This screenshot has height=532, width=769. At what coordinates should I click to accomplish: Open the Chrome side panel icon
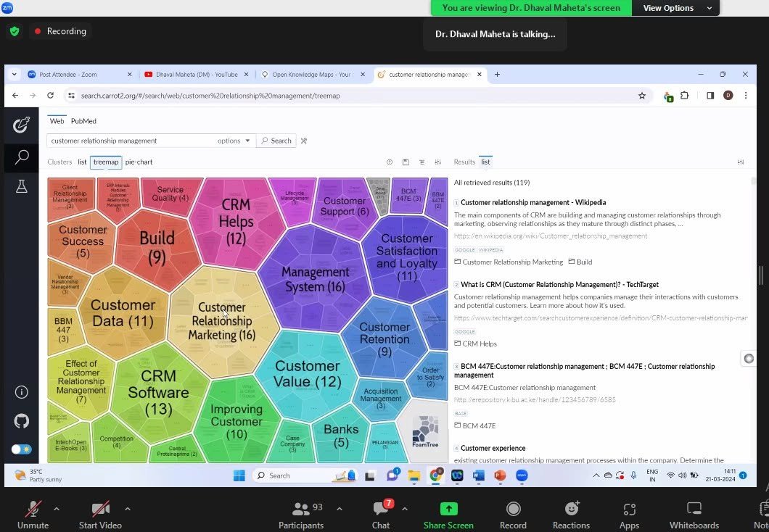pyautogui.click(x=710, y=96)
